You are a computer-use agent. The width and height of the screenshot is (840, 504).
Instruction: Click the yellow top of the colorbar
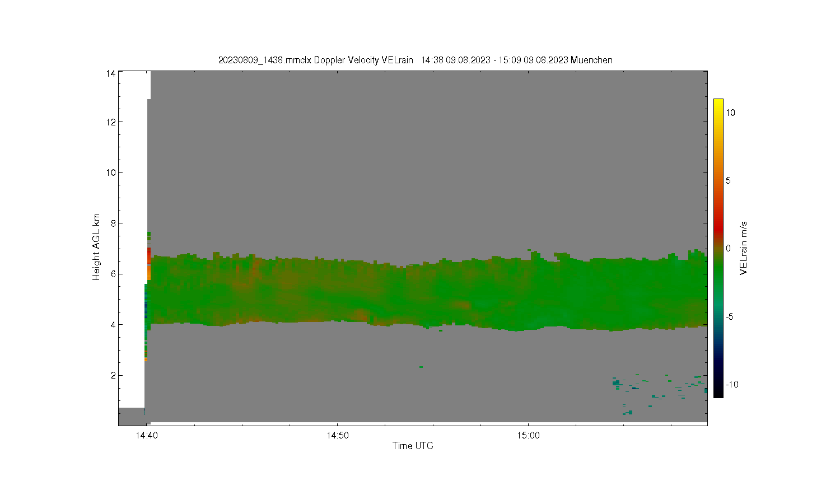click(718, 104)
